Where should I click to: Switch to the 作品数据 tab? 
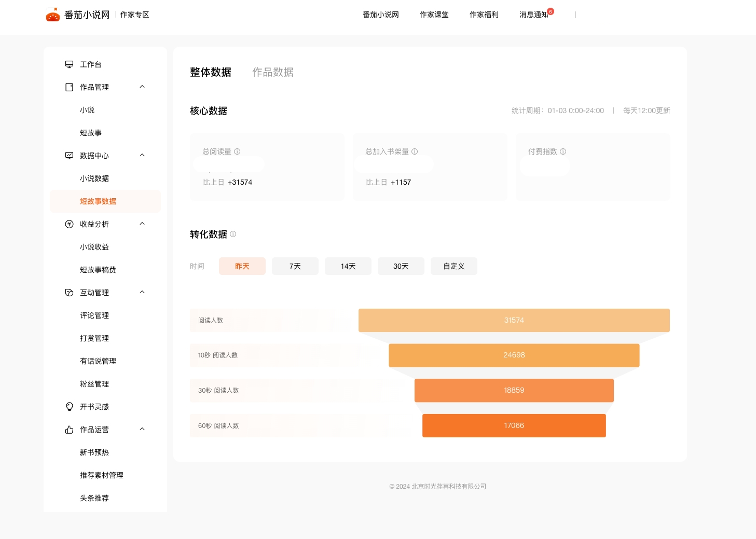coord(272,72)
